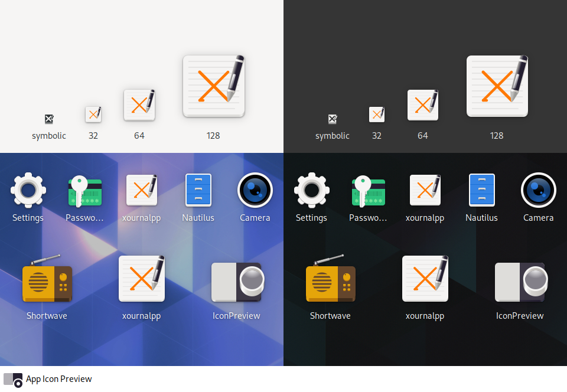Open Passwords key icon on blue wallpaper
Image resolution: width=567 pixels, height=392 pixels.
coord(85,191)
